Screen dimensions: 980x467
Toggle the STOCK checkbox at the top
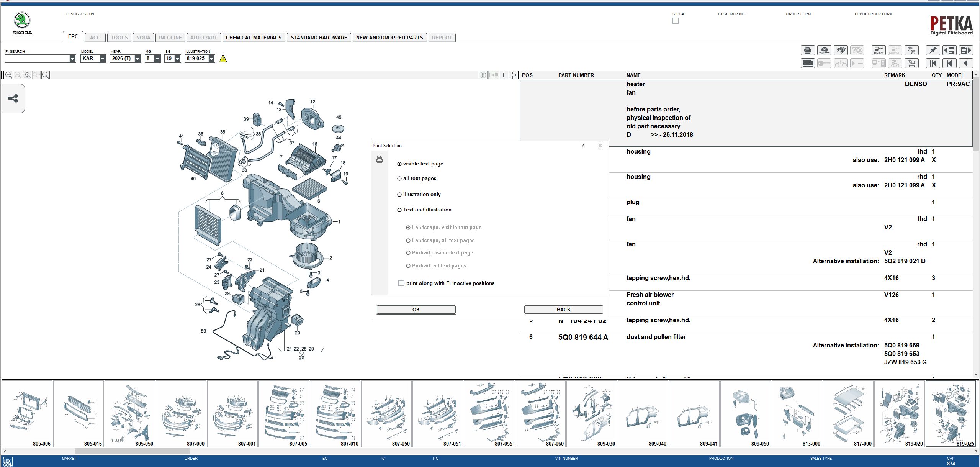pos(676,21)
